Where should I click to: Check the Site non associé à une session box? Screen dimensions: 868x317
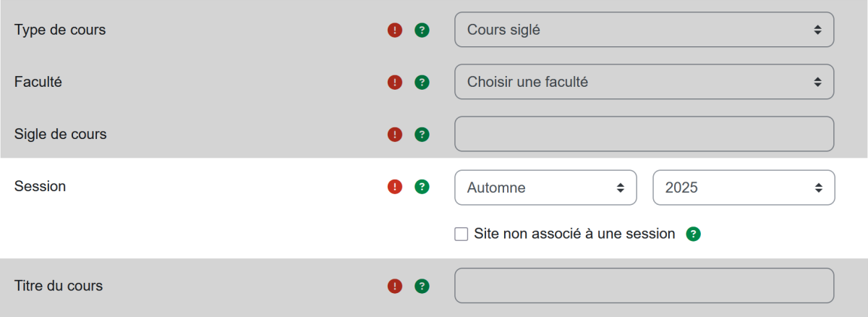tap(461, 234)
